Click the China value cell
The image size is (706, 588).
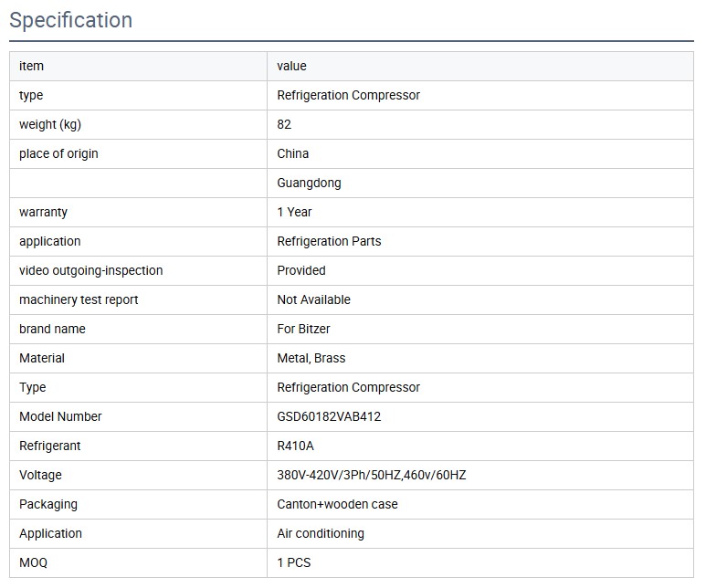293,153
